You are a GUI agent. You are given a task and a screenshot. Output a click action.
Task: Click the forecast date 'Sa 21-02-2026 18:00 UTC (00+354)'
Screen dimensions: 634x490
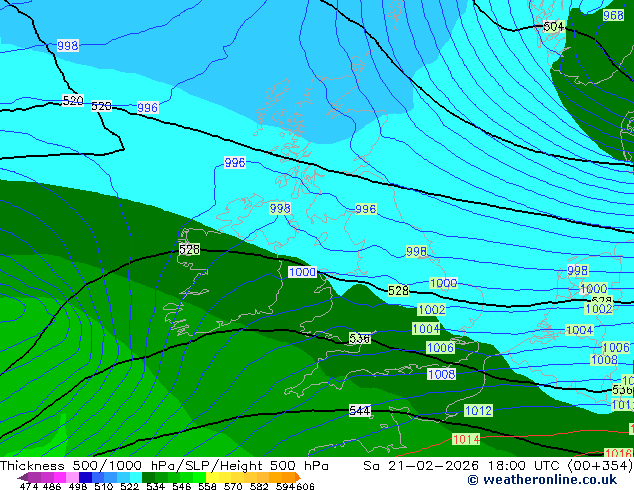[498, 466]
